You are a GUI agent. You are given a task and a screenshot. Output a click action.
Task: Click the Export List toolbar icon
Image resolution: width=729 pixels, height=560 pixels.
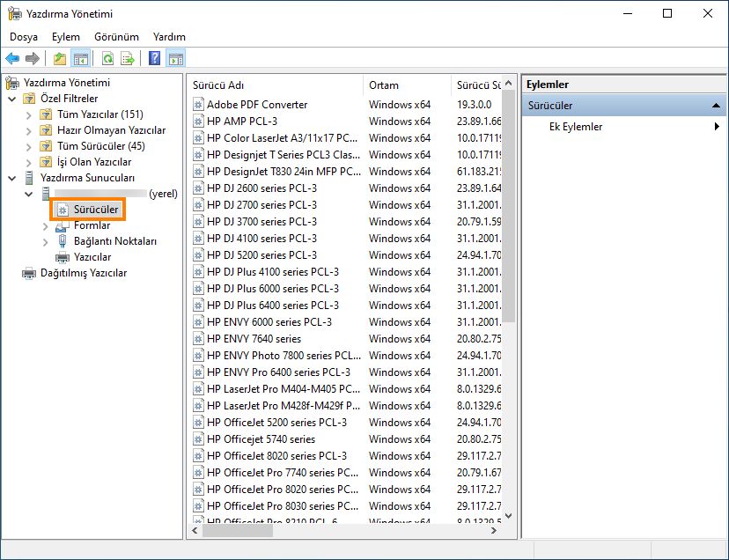tap(127, 58)
